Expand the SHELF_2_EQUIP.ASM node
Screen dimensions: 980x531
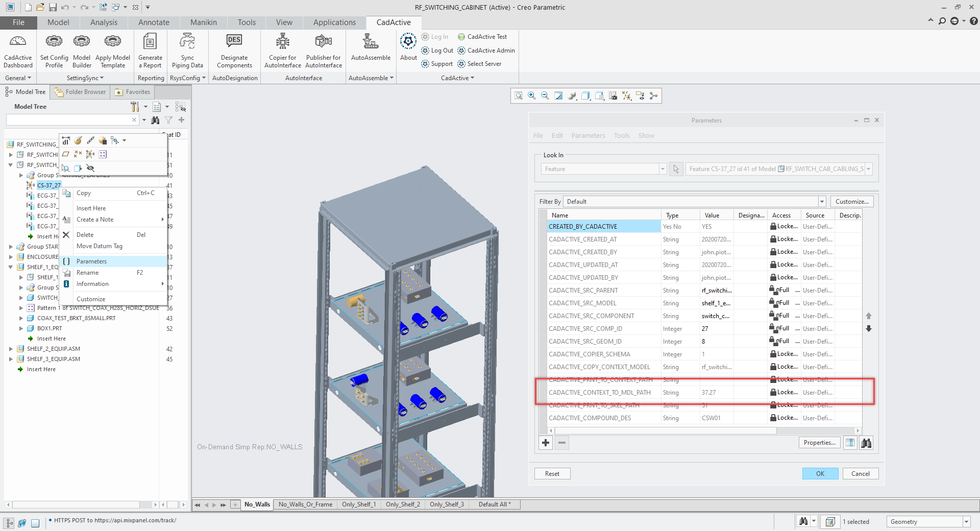(x=11, y=349)
